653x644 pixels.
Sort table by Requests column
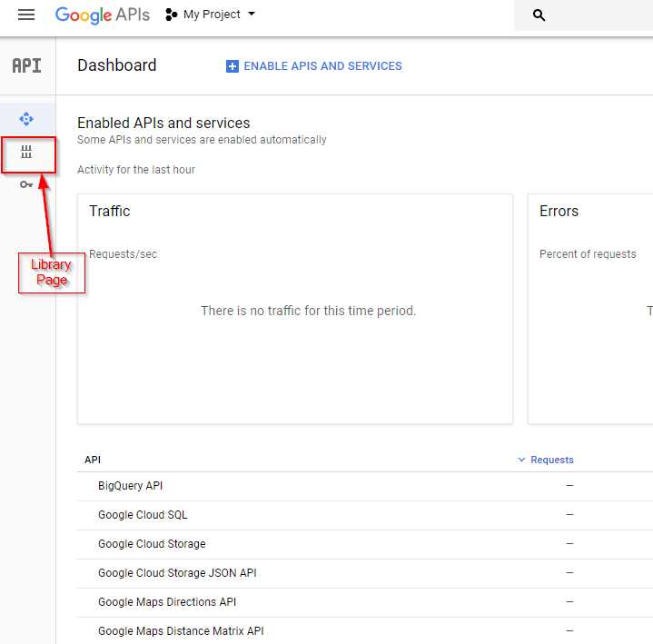[546, 460]
